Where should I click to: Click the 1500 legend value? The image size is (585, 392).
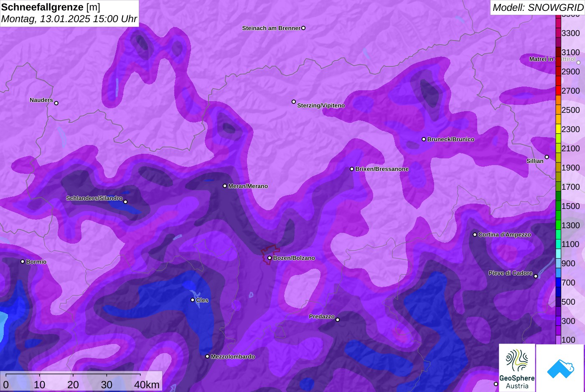(570, 206)
